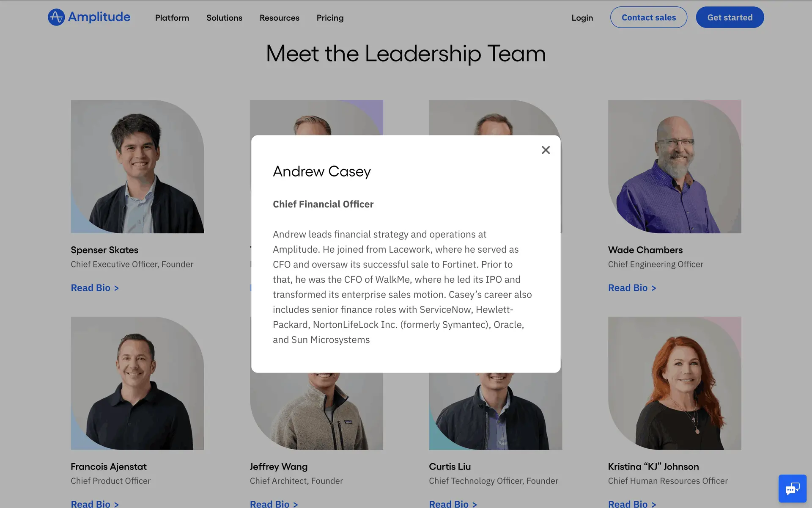The image size is (812, 508).
Task: Click Francois Ajenstat's profile photo
Action: (137, 383)
